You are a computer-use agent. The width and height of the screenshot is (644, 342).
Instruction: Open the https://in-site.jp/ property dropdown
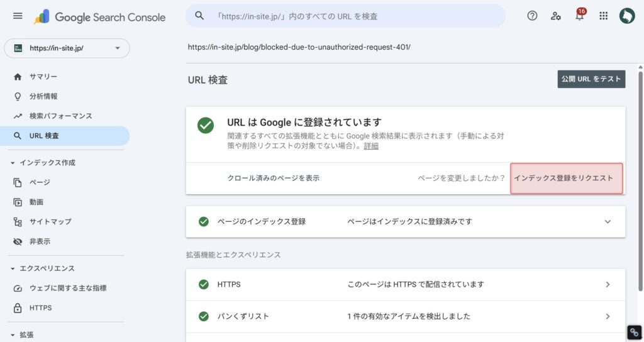coord(67,48)
